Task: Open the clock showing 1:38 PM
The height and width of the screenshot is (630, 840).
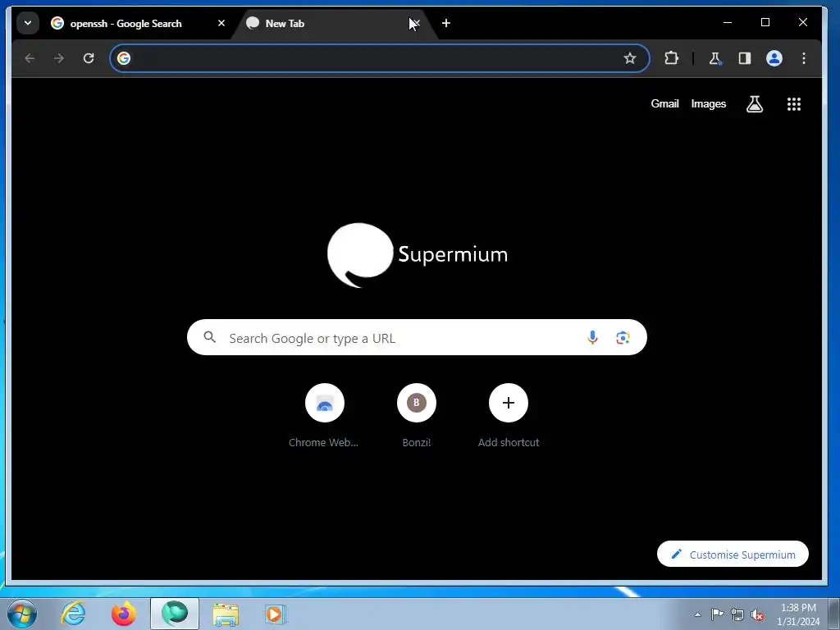Action: pyautogui.click(x=798, y=614)
